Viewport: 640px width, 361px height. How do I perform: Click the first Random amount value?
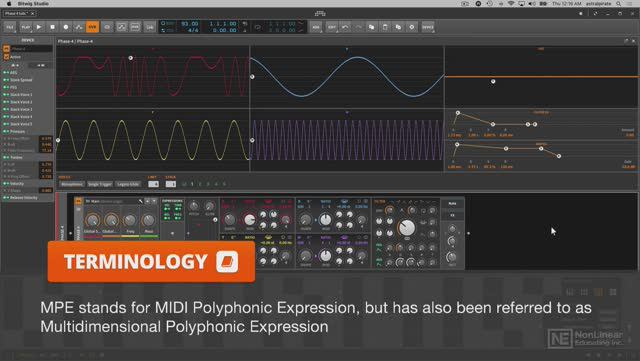tap(46, 164)
